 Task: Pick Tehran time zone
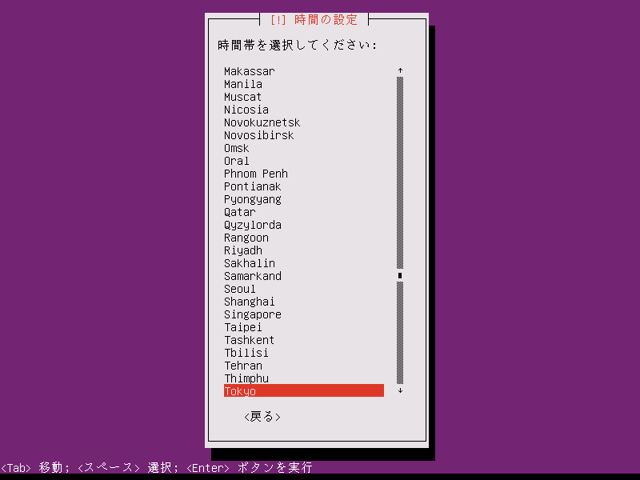304,365
